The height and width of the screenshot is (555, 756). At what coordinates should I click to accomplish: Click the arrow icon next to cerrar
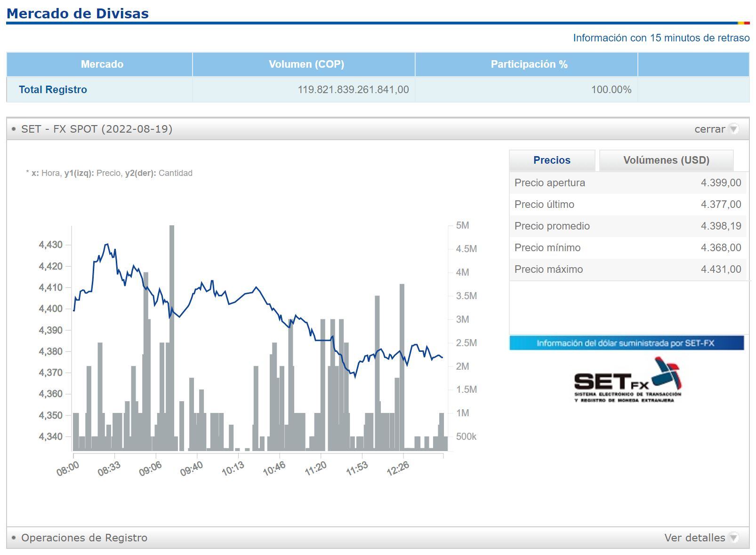click(733, 129)
